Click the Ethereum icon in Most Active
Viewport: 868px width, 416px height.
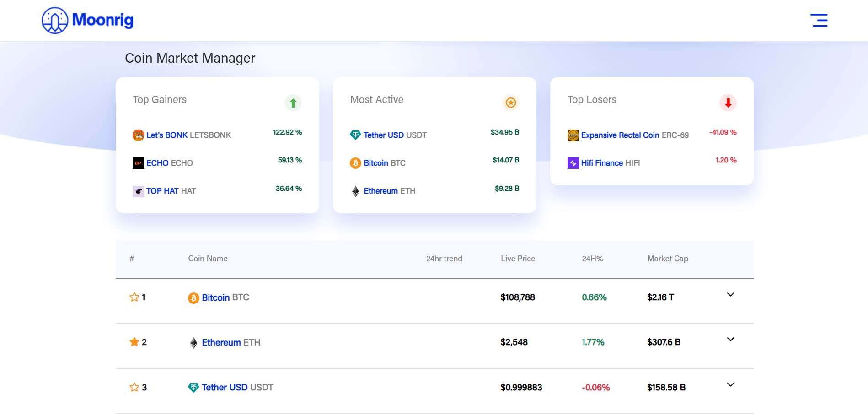(355, 191)
